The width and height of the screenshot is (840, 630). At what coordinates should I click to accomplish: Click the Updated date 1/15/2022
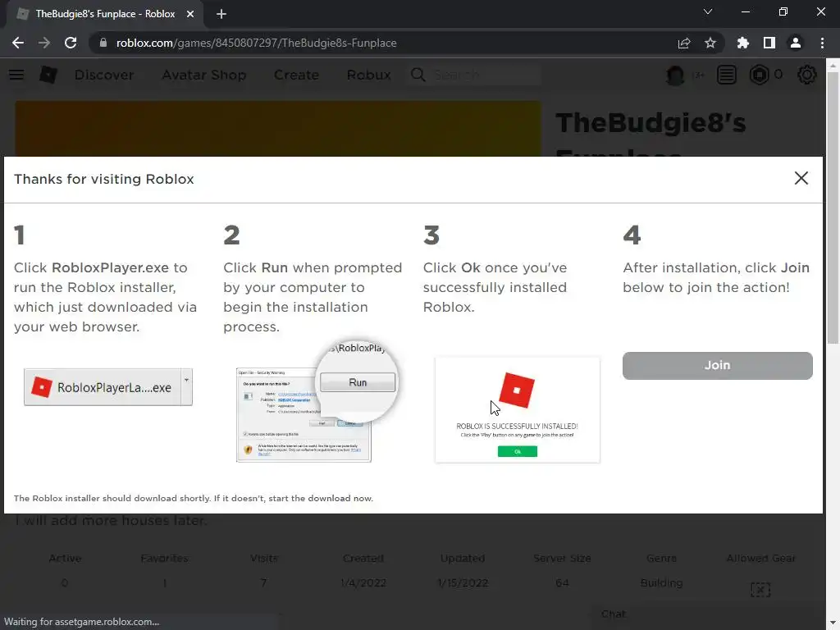pos(463,583)
